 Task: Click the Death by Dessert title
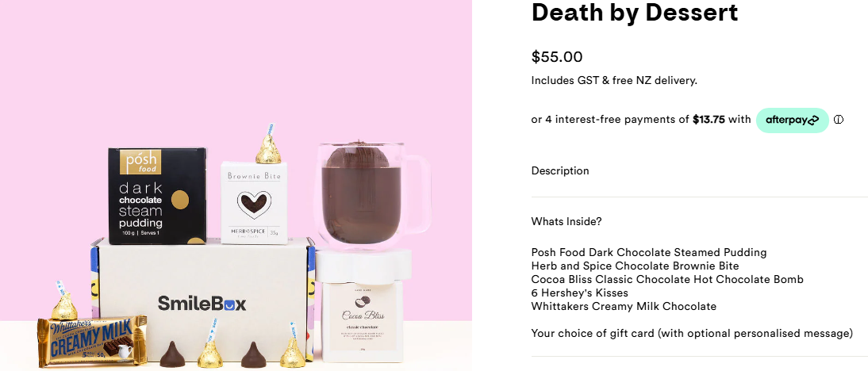(x=635, y=12)
